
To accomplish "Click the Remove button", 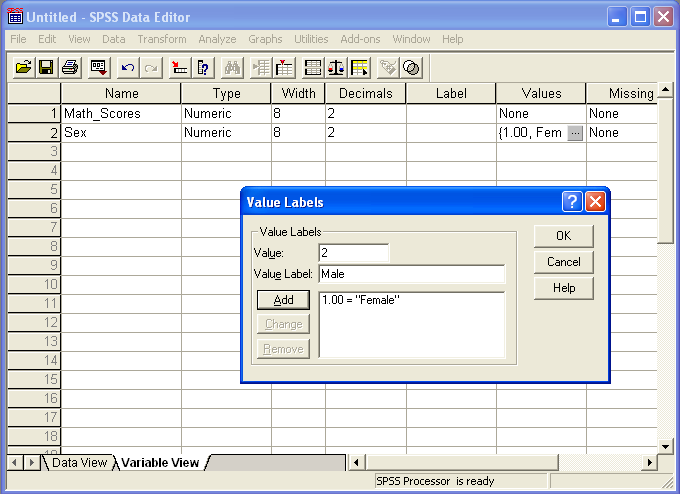I will click(283, 349).
